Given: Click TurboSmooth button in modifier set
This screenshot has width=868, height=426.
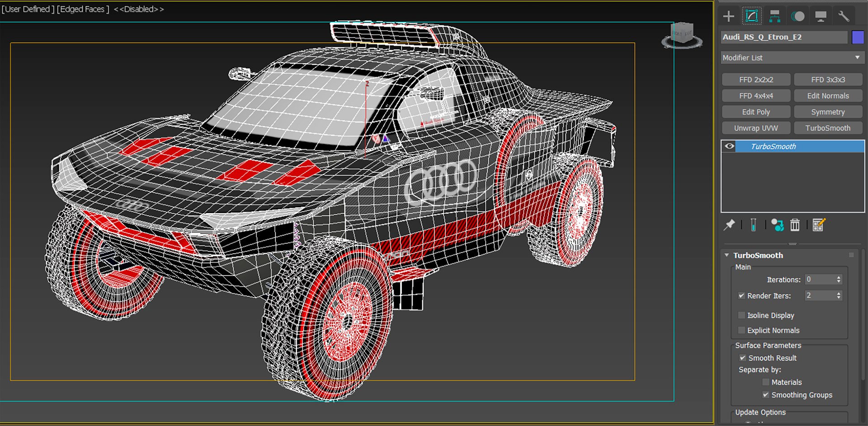Looking at the screenshot, I should (x=828, y=128).
